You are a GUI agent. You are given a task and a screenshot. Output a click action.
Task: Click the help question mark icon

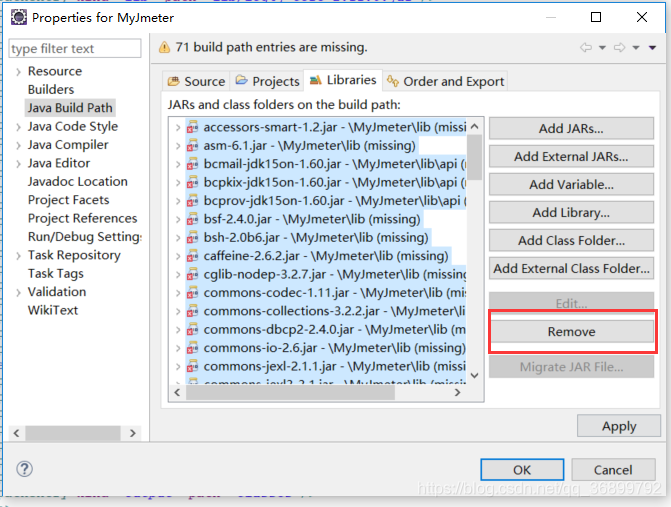tap(24, 469)
